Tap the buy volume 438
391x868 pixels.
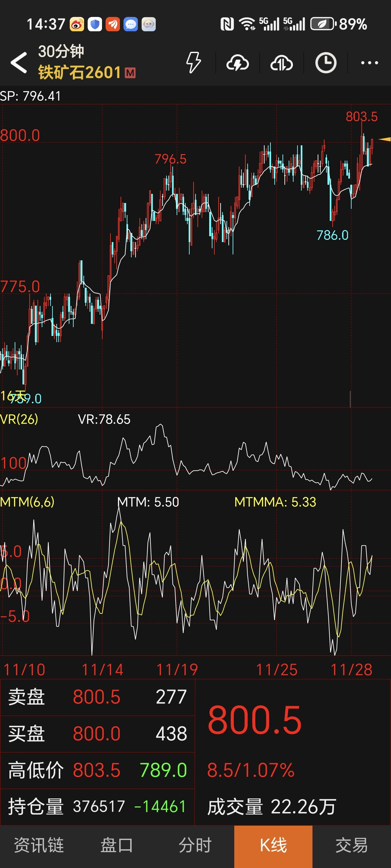pos(171,733)
